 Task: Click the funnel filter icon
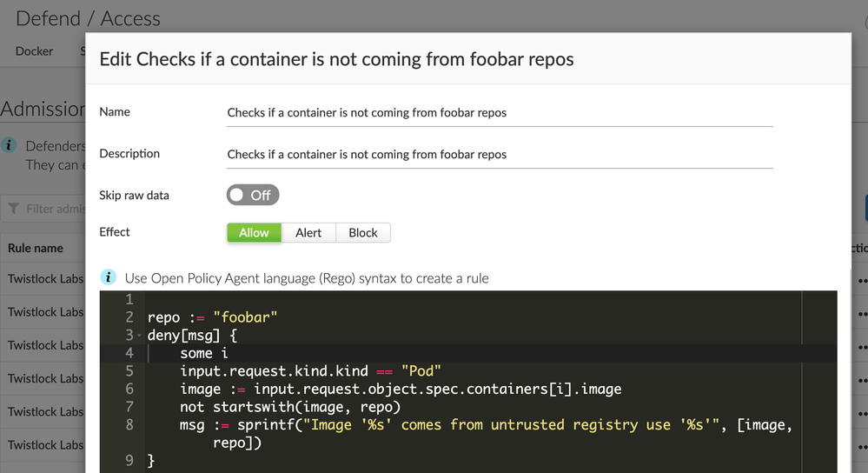14,209
